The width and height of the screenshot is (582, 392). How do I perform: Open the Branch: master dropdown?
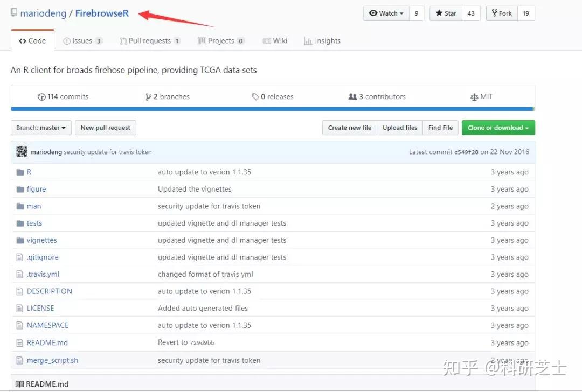click(40, 128)
